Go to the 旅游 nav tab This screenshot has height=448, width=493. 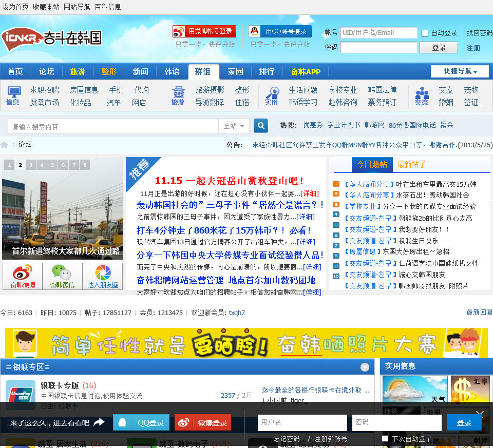coord(78,72)
